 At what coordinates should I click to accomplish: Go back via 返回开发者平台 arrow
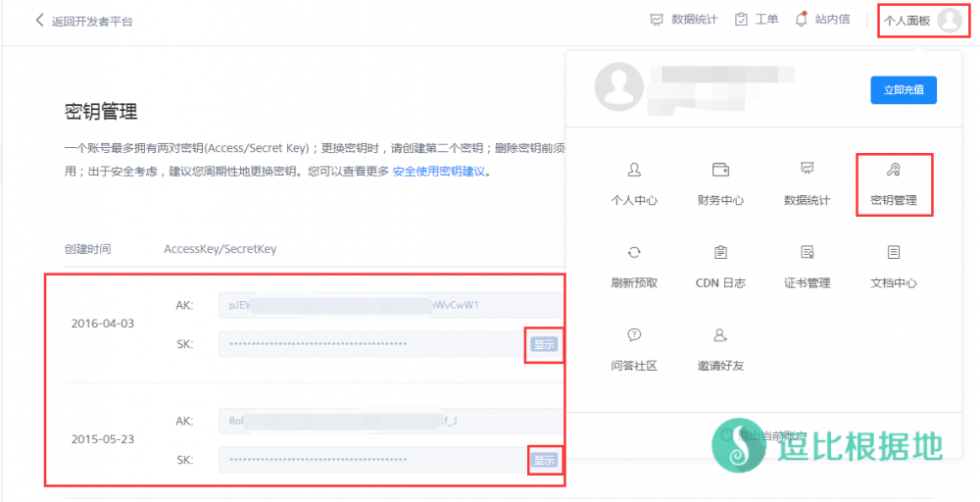39,21
